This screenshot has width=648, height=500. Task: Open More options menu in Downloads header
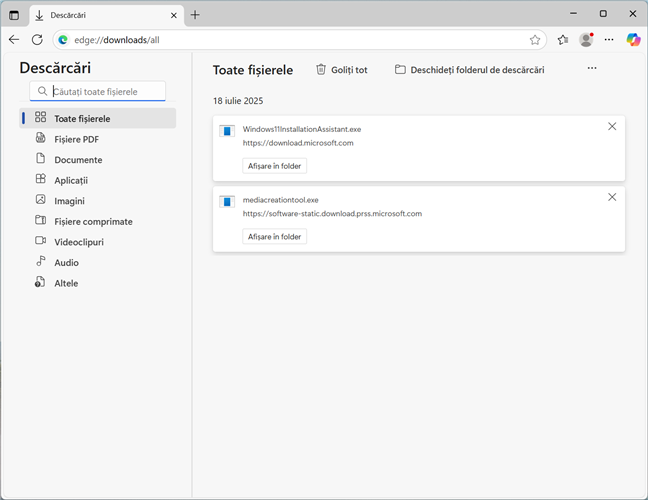click(x=592, y=69)
